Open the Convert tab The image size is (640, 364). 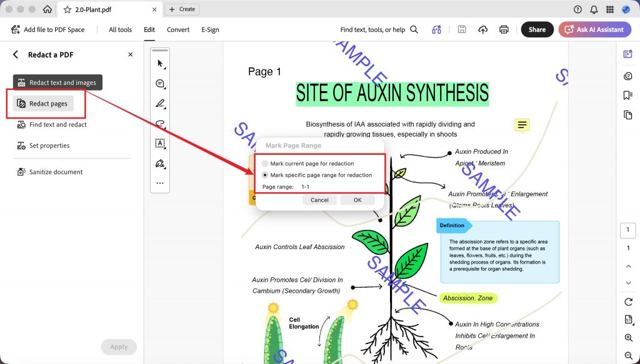[178, 29]
